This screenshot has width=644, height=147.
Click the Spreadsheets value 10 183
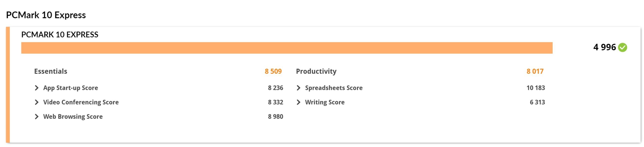click(x=536, y=88)
